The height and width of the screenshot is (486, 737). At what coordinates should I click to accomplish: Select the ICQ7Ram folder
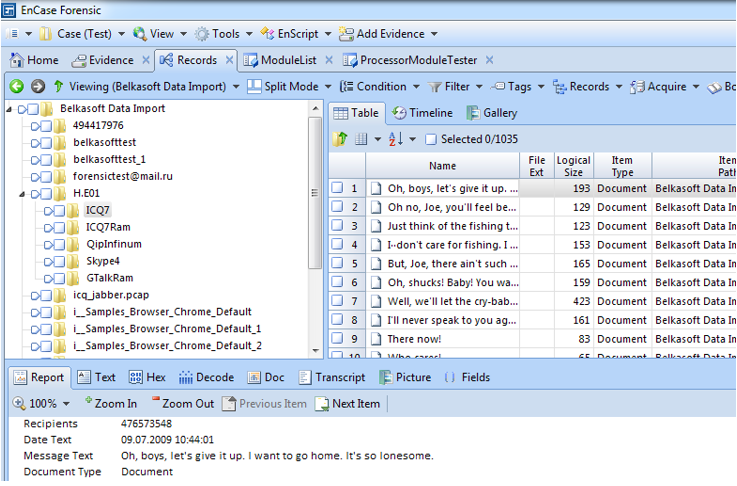108,227
